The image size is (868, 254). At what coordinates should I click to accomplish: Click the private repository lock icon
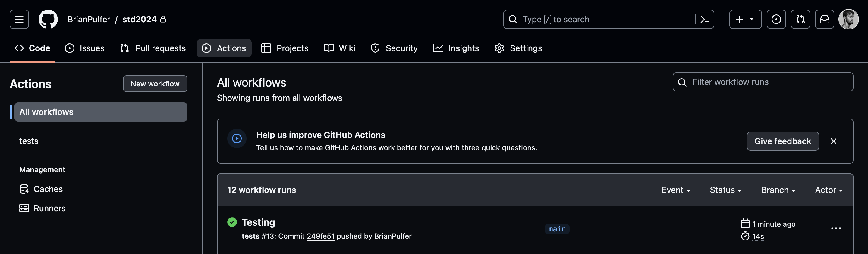[x=163, y=19]
